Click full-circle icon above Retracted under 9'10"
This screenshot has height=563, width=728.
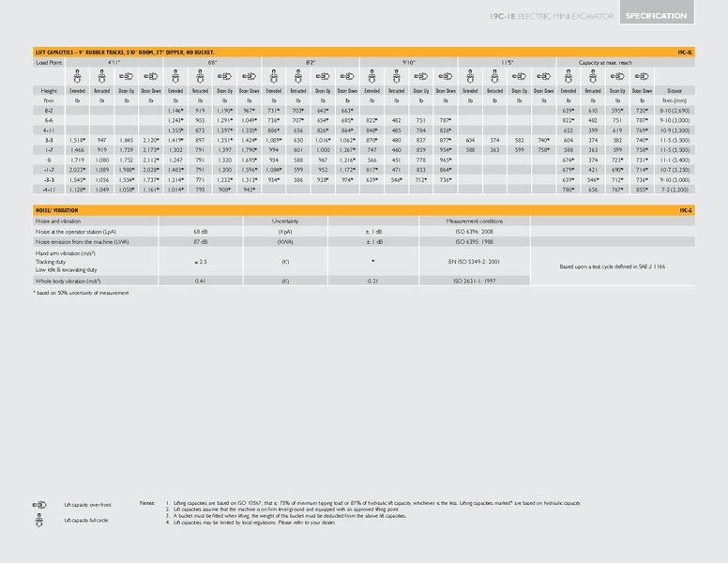(397, 77)
